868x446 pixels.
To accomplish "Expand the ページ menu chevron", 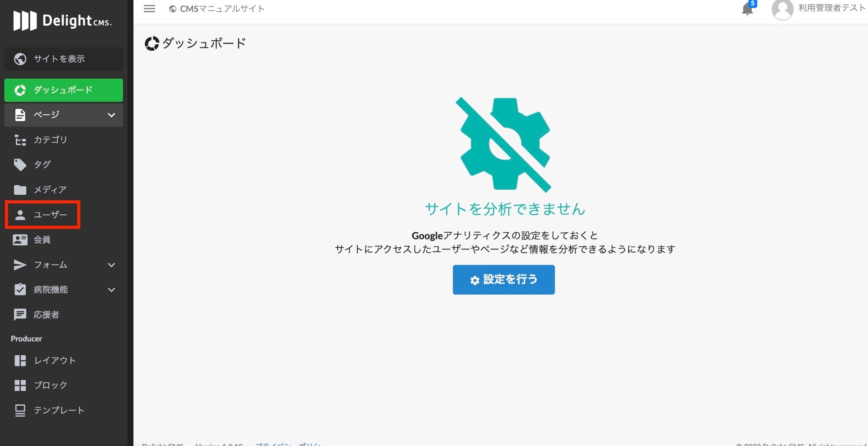I will coord(111,115).
